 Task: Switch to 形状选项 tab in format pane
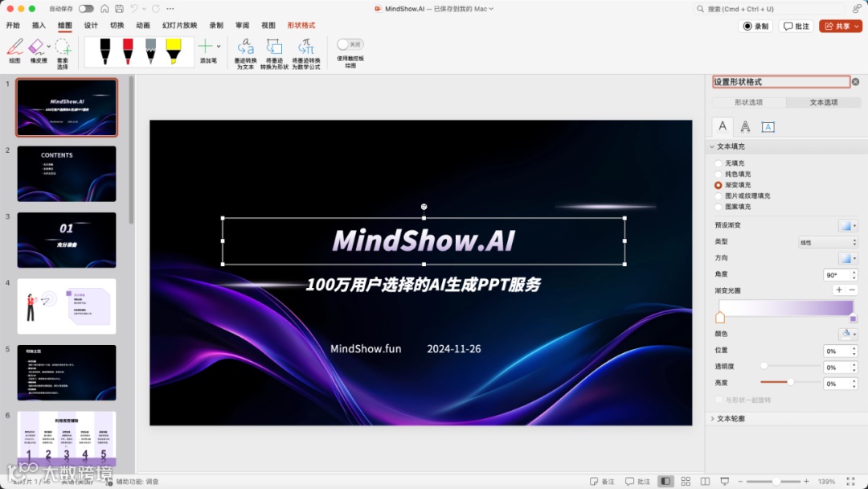click(748, 102)
